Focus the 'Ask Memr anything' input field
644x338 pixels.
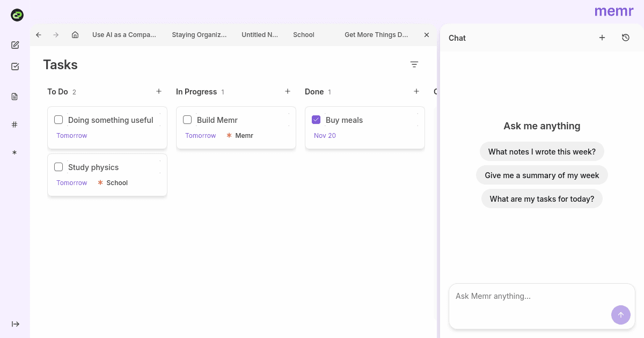click(x=529, y=296)
